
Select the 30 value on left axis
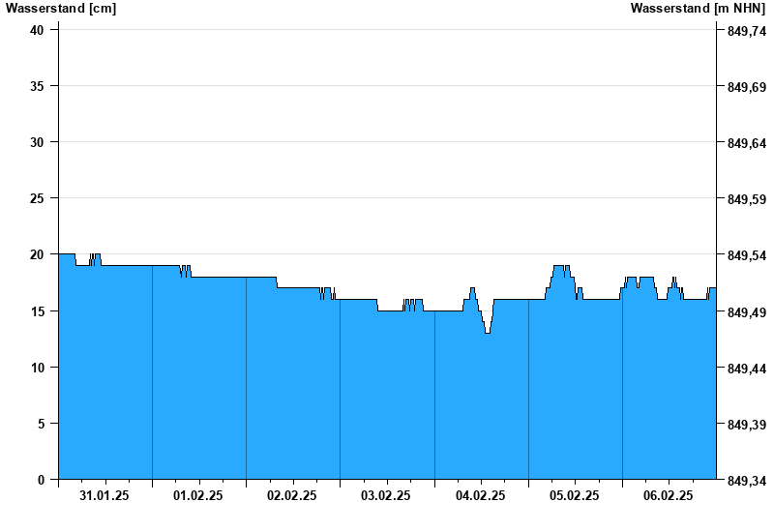pos(37,142)
